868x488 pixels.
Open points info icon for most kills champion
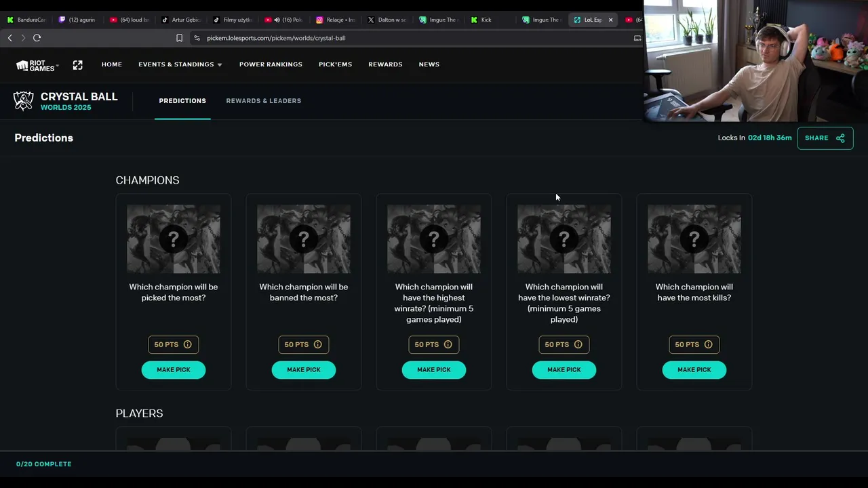click(x=709, y=344)
